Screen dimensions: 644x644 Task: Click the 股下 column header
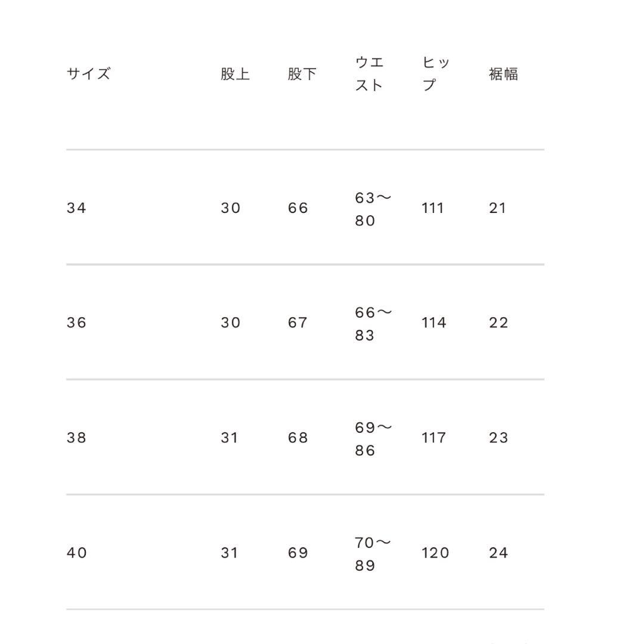[x=302, y=74]
